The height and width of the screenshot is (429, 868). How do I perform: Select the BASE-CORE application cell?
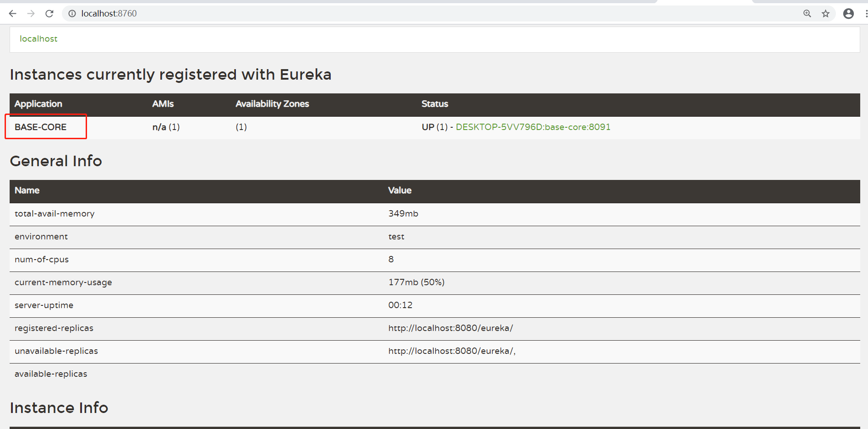(x=41, y=127)
